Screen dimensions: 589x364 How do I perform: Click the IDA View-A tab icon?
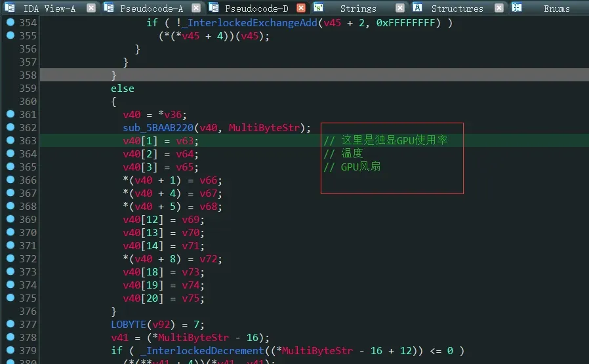(10, 7)
